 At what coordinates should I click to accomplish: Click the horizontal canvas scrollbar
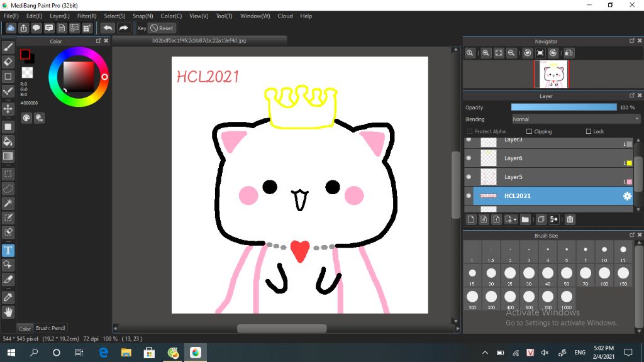click(282, 328)
